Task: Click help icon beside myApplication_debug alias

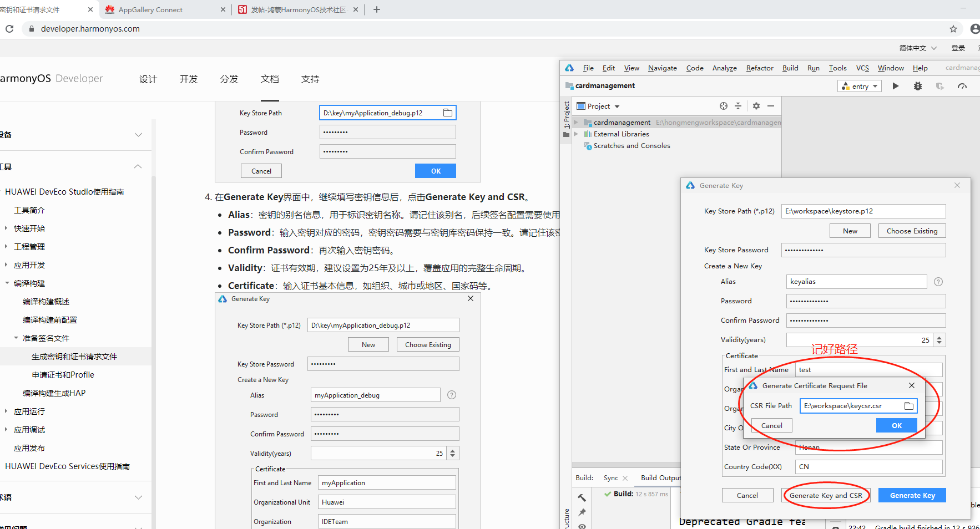Action: (452, 395)
